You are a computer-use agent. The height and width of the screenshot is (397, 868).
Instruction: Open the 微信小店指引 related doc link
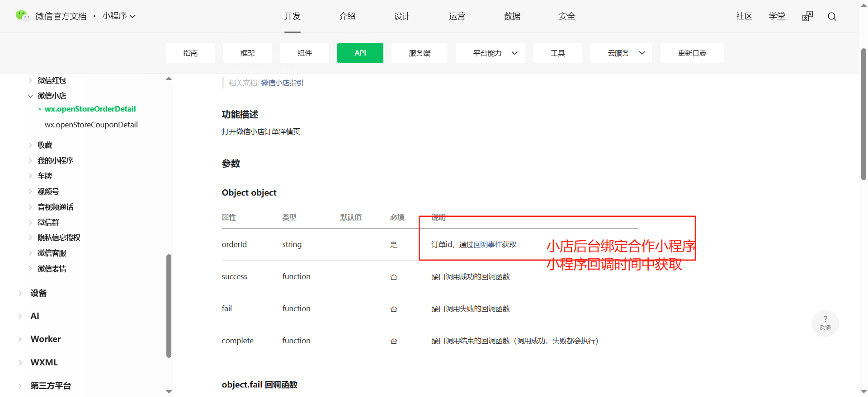[282, 83]
